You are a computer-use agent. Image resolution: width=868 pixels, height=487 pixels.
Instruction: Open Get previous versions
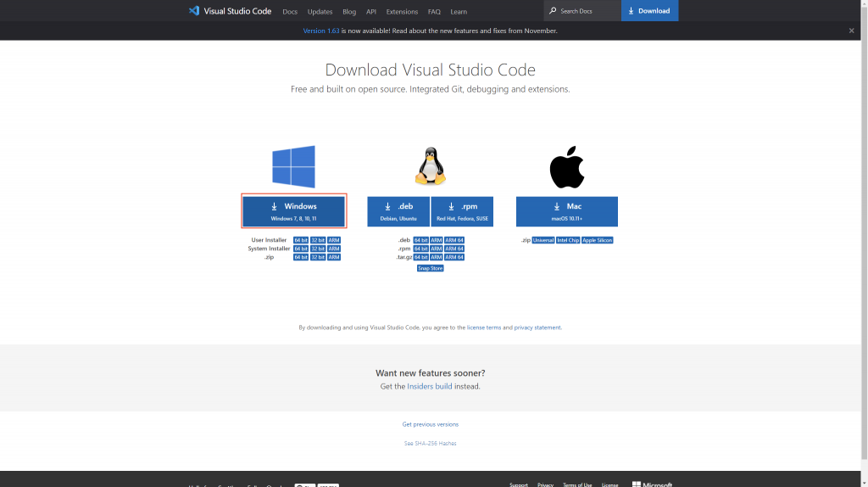[x=430, y=424]
